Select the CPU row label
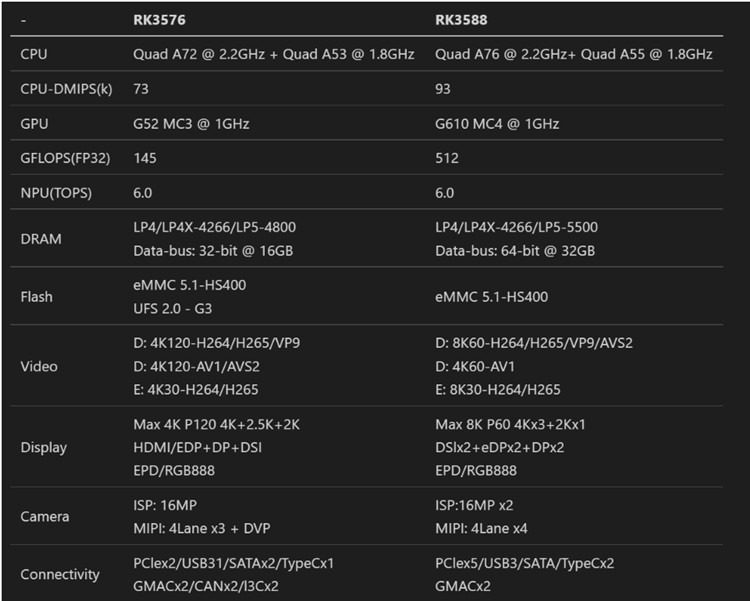Image resolution: width=750 pixels, height=601 pixels. pyautogui.click(x=34, y=54)
